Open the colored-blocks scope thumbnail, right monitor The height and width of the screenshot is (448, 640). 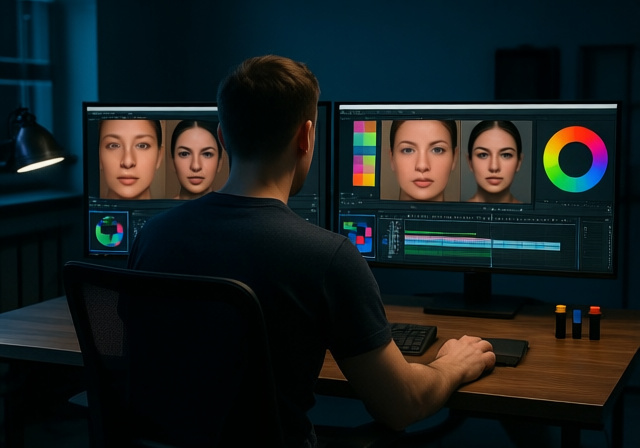coord(358,237)
